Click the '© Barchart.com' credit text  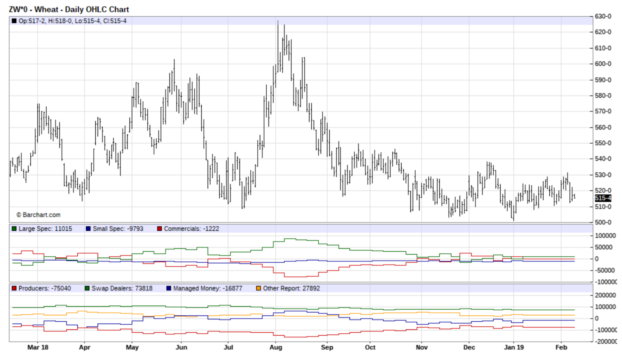point(38,215)
